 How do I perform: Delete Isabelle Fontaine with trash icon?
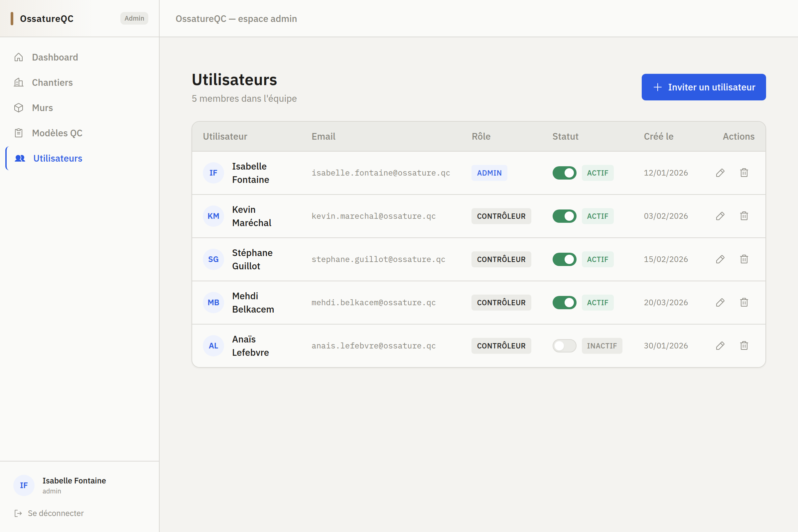tap(744, 173)
